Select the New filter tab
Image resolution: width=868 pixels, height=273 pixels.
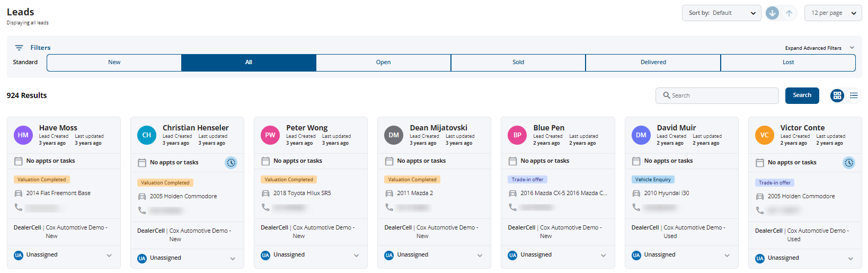point(114,63)
